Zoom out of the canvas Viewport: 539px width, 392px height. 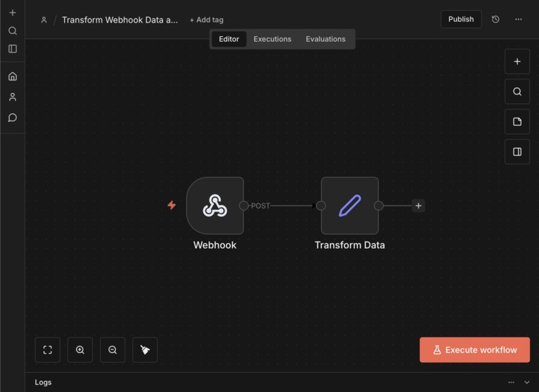pyautogui.click(x=112, y=350)
